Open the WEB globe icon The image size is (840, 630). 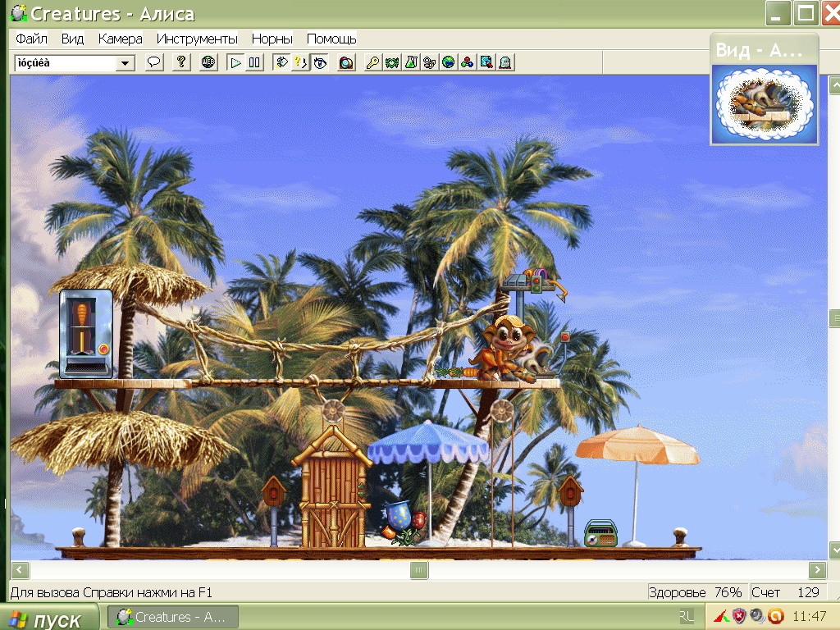(208, 62)
